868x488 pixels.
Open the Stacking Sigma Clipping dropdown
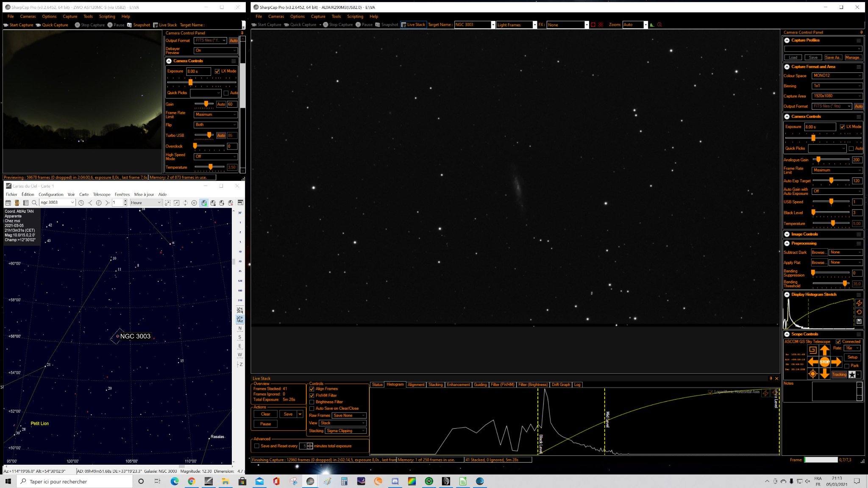pos(345,431)
